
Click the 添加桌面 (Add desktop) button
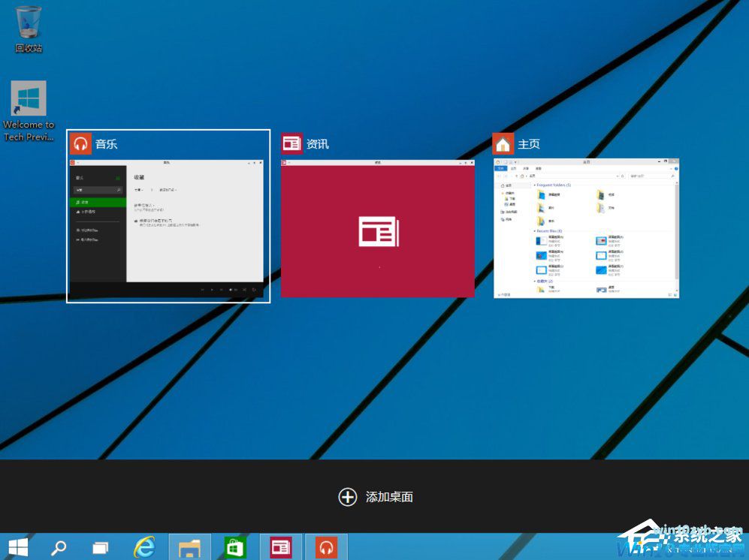point(377,497)
